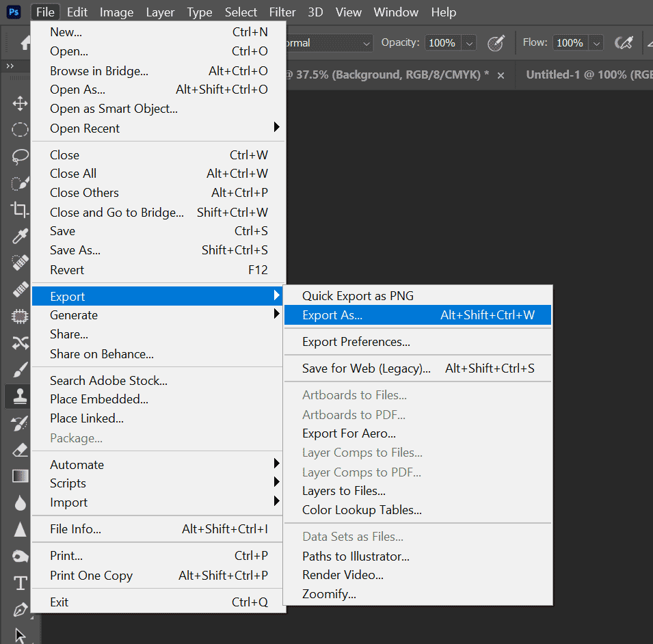This screenshot has height=644, width=653.
Task: Activate the Eraser tool
Action: [19, 449]
